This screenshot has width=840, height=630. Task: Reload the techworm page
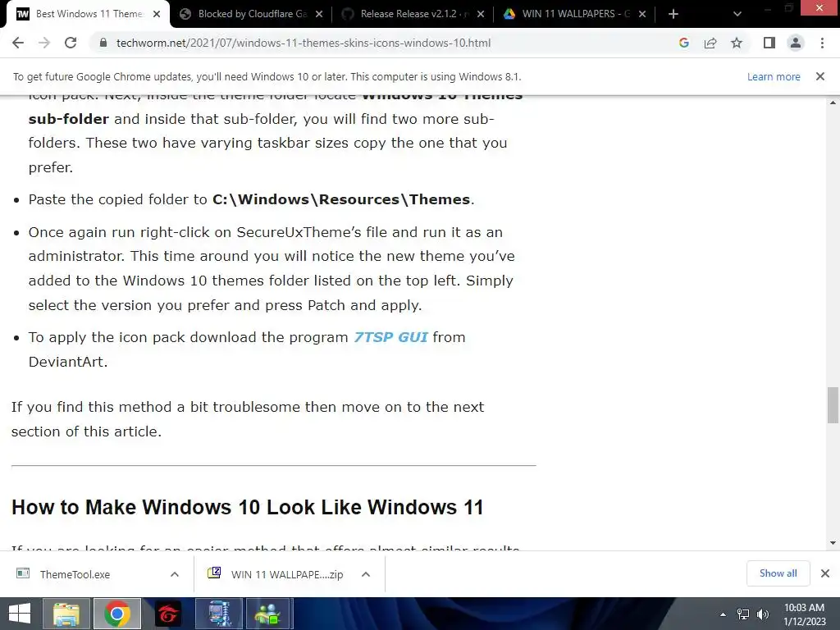pos(71,43)
